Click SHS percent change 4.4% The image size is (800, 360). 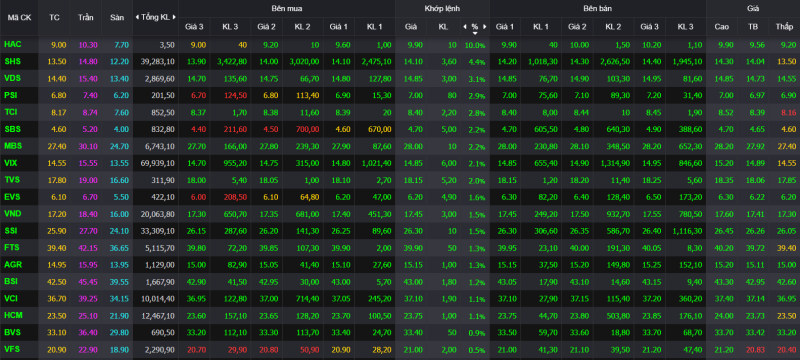477,62
